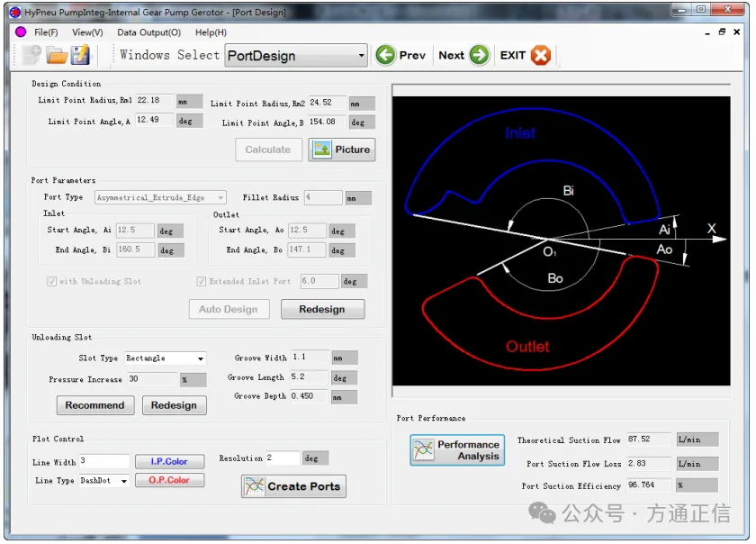
Task: Click the Resolution input field
Action: (x=283, y=458)
